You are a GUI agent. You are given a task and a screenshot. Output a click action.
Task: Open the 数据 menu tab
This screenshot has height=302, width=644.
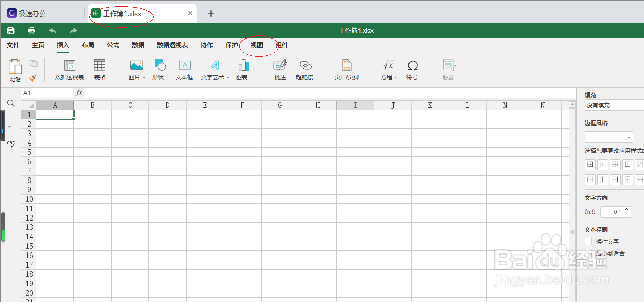coord(138,45)
